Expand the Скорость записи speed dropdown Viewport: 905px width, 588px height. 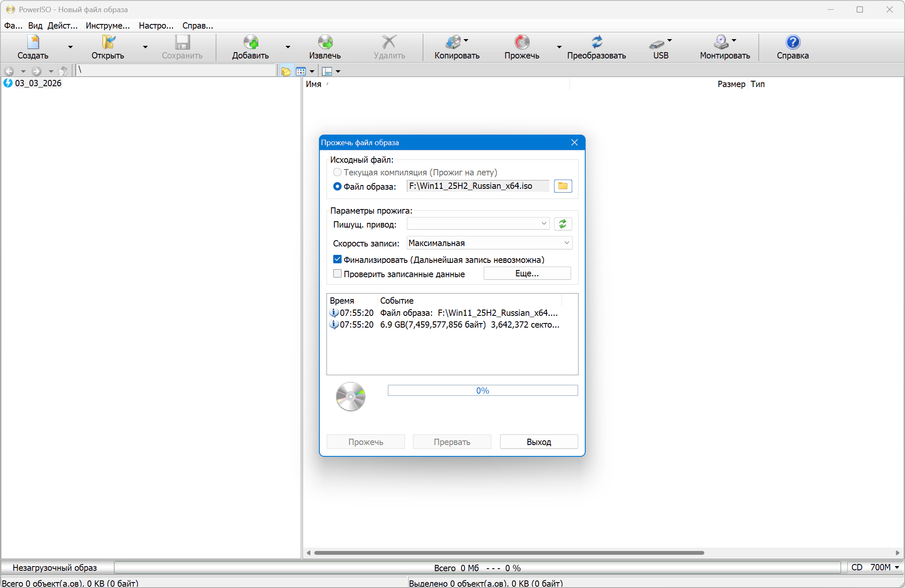[489, 243]
